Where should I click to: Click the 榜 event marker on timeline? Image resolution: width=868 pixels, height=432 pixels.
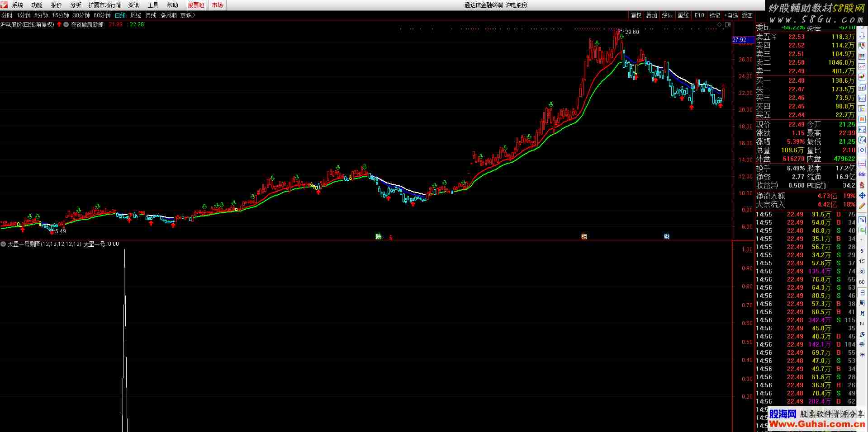click(584, 236)
